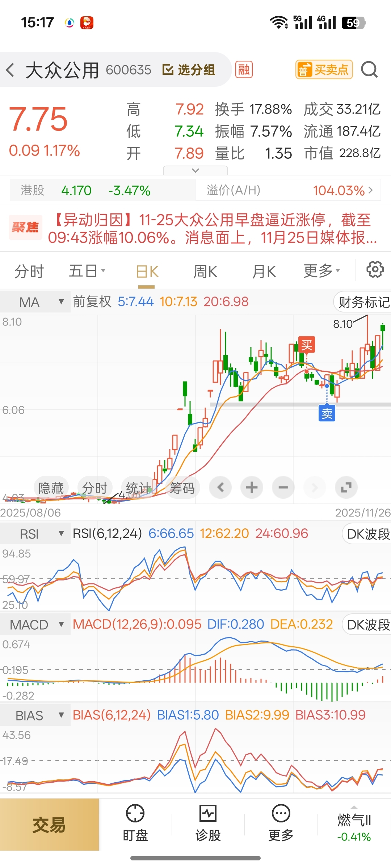Image resolution: width=391 pixels, height=868 pixels.
Task: Move chart left with arrow button
Action: click(220, 488)
